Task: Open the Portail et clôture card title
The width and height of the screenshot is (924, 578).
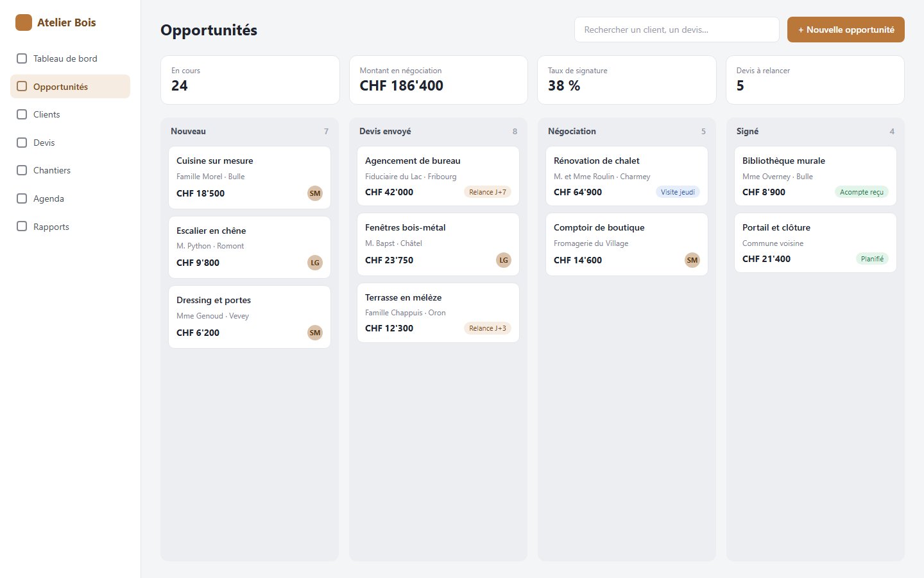Action: click(776, 227)
